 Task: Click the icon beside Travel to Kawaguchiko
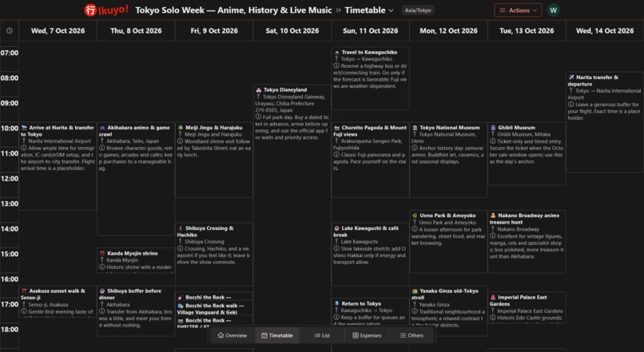(x=337, y=52)
